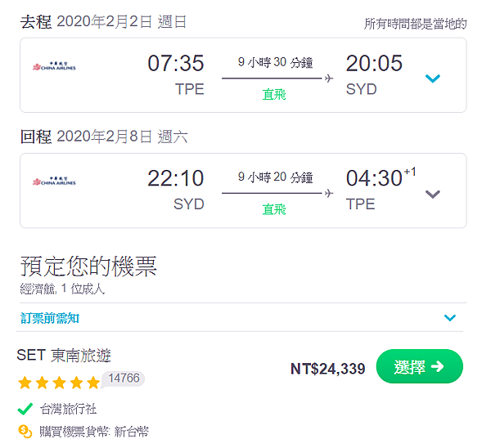Expand the 訂票前需知 section chevron
This screenshot has width=491, height=448.
tap(449, 318)
